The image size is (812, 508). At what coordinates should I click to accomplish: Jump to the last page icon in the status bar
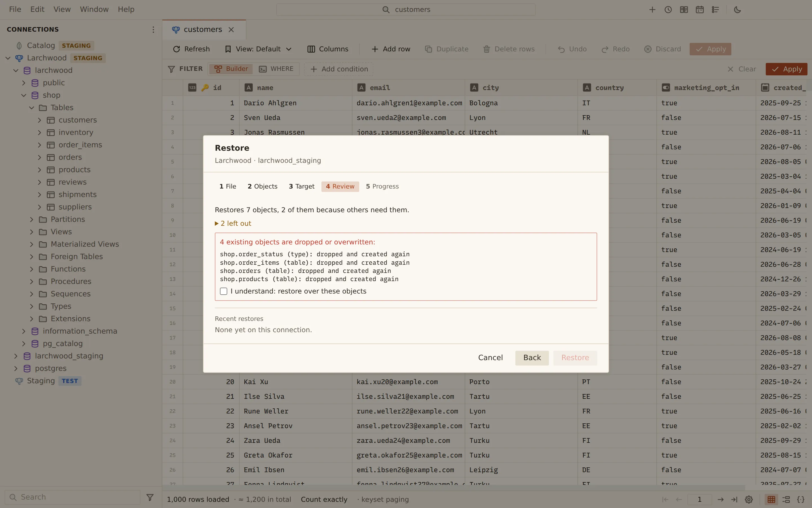(x=734, y=500)
